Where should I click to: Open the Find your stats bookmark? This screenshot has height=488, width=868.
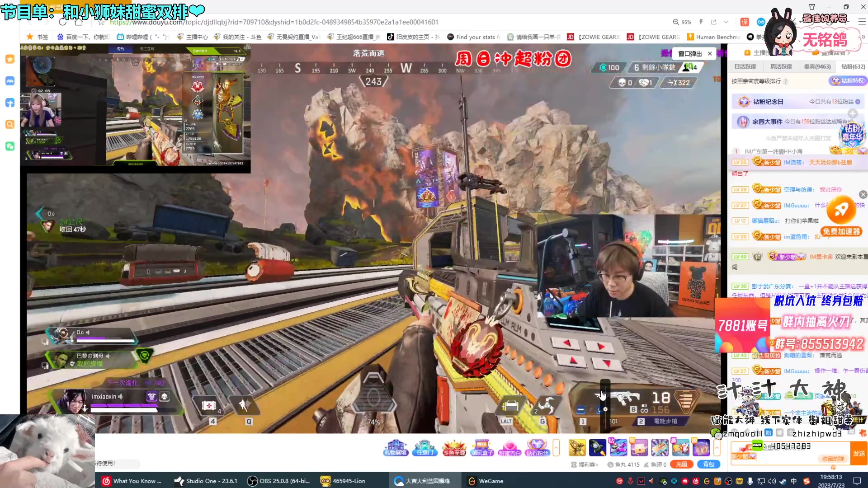coord(473,37)
